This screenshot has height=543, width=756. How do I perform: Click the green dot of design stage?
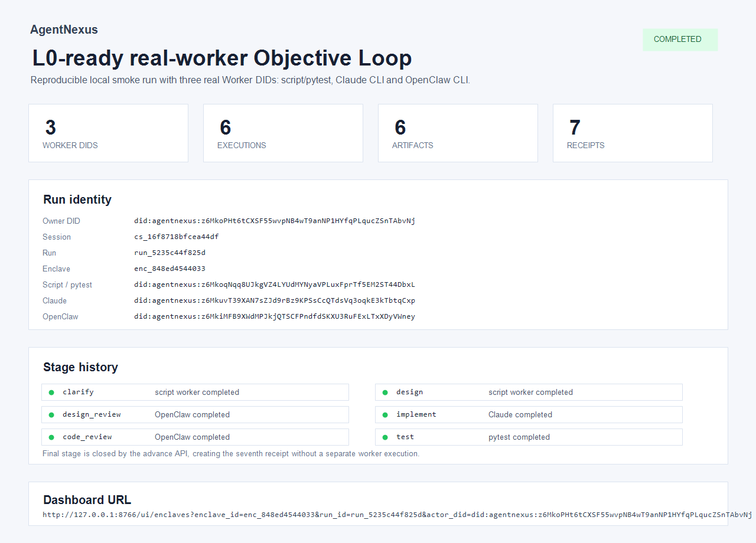pyautogui.click(x=385, y=392)
